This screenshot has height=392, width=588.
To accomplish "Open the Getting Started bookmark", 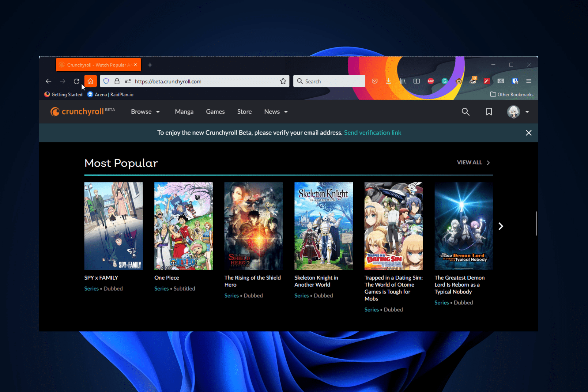I will pos(63,95).
